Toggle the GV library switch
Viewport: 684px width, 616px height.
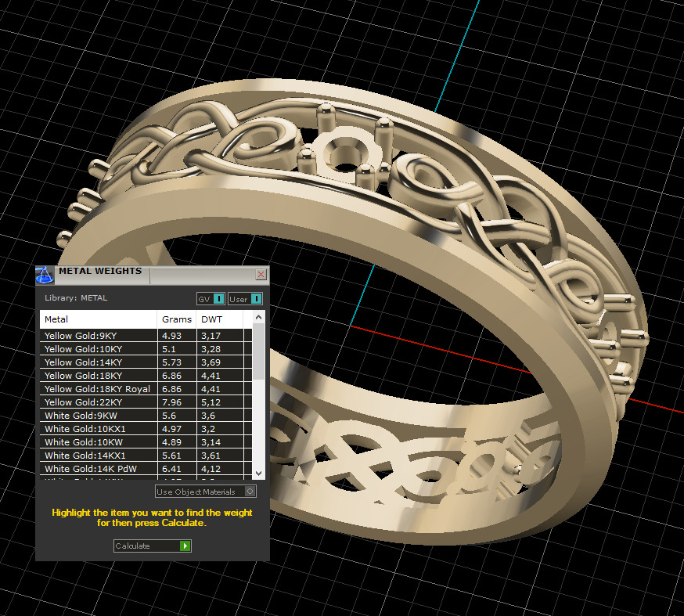[211, 299]
